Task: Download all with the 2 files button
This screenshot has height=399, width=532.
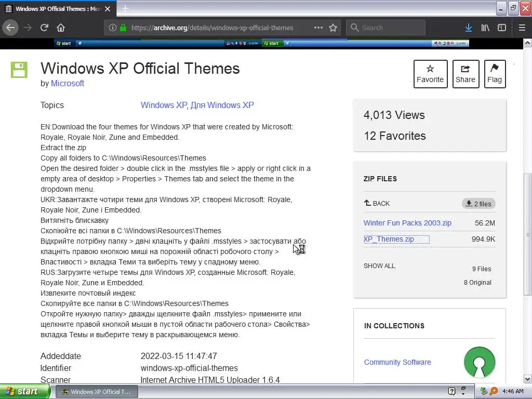Action: [478, 204]
